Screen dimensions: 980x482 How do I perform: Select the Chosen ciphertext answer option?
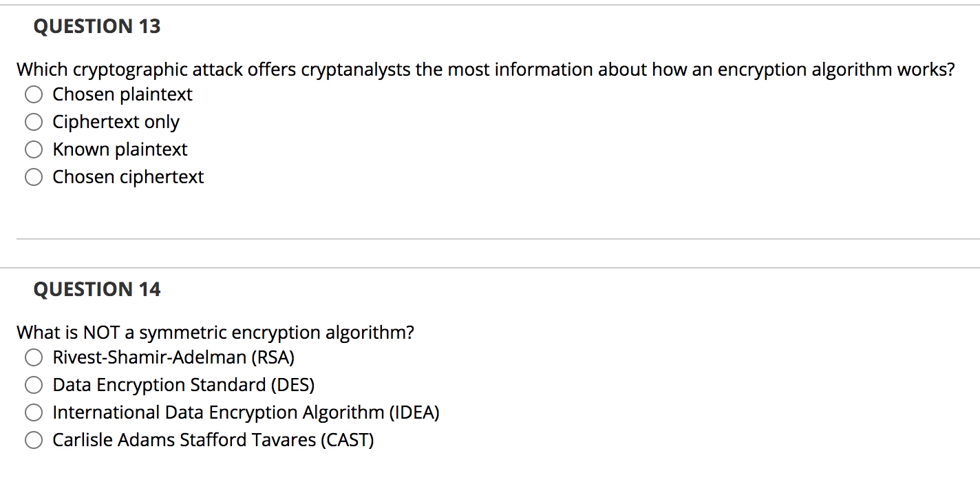click(x=34, y=177)
